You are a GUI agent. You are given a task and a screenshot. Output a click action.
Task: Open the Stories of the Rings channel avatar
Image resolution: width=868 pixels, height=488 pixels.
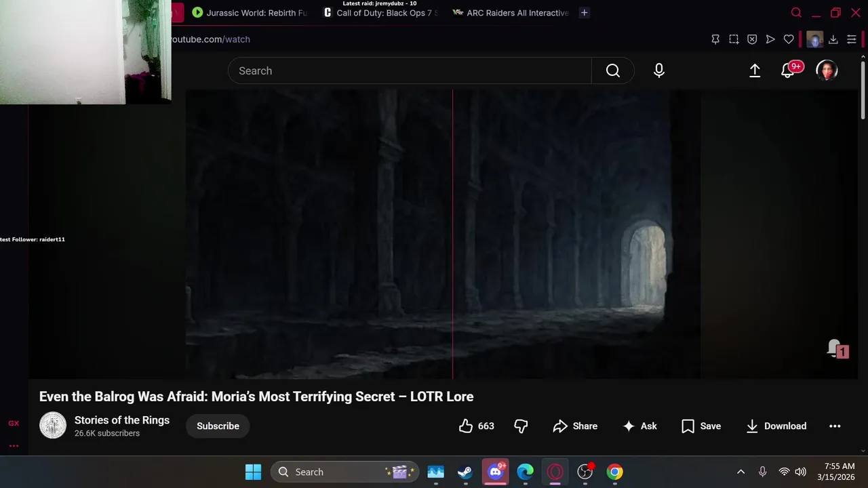[53, 426]
